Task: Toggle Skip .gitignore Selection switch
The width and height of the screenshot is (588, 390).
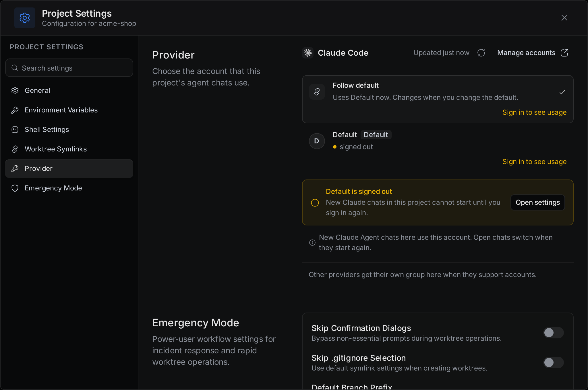Action: [553, 362]
